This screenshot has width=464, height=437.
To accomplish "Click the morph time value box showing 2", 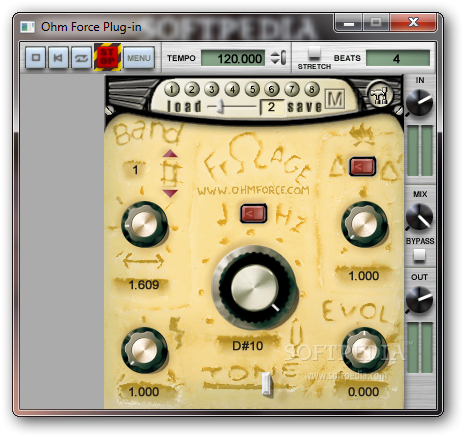I will [272, 107].
